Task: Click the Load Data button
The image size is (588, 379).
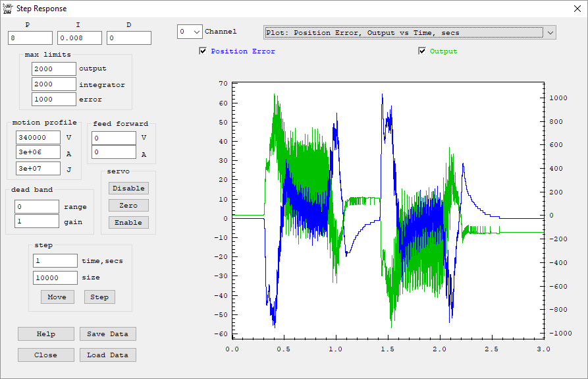Action: pos(107,355)
